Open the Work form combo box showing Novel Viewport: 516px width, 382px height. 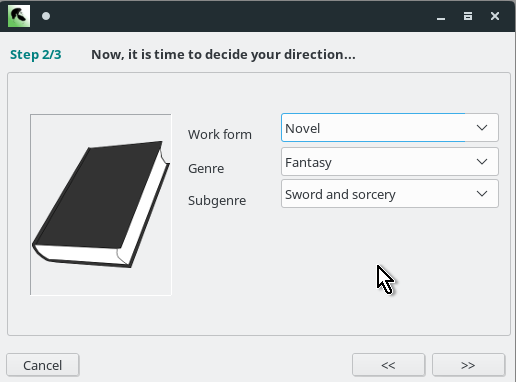click(390, 128)
